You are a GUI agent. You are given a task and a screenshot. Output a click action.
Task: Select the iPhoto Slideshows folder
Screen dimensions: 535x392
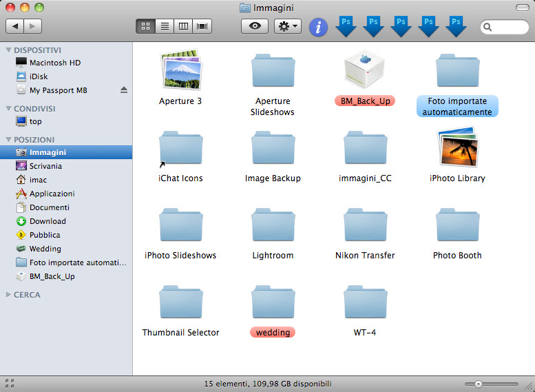click(x=180, y=225)
